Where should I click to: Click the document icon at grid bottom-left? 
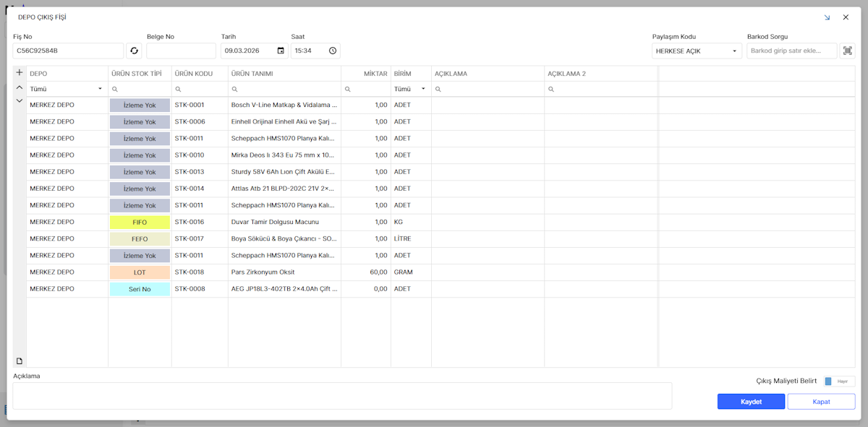click(20, 361)
